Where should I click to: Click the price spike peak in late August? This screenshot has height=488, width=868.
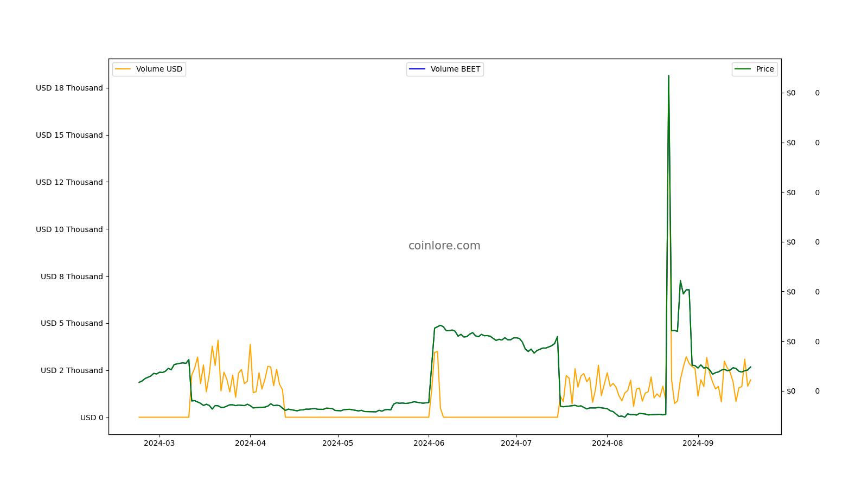668,76
